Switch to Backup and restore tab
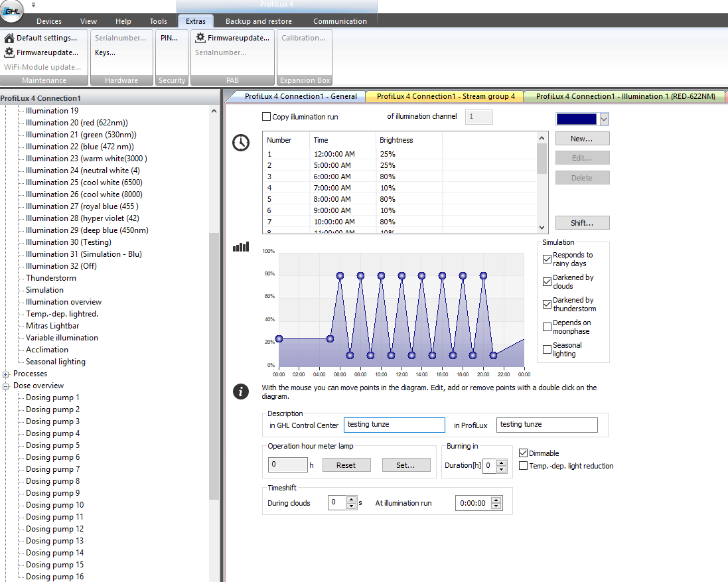 259,21
